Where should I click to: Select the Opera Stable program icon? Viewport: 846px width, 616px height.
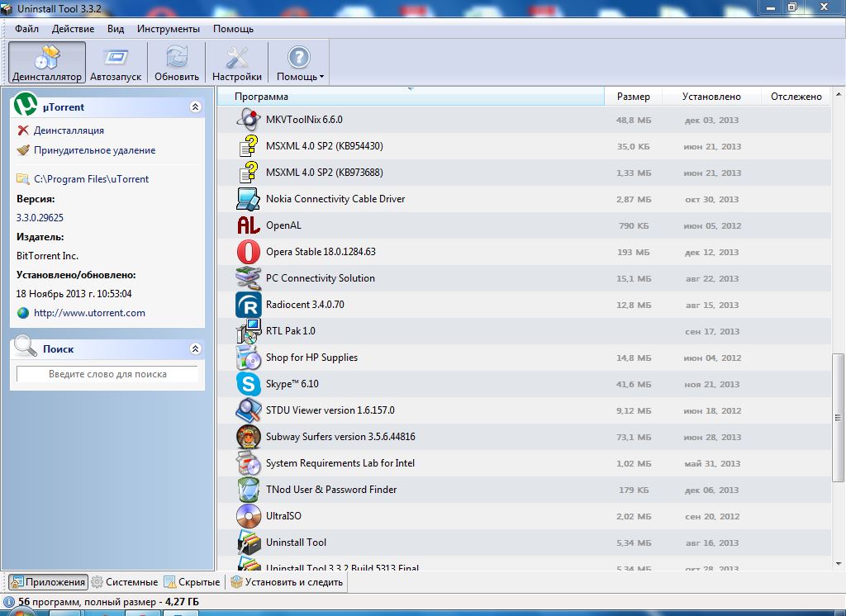[249, 252]
